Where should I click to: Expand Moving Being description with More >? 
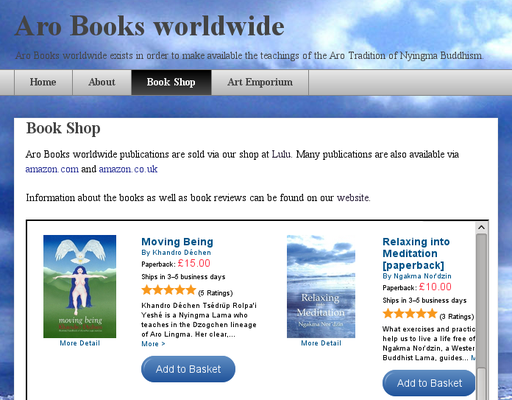[153, 344]
